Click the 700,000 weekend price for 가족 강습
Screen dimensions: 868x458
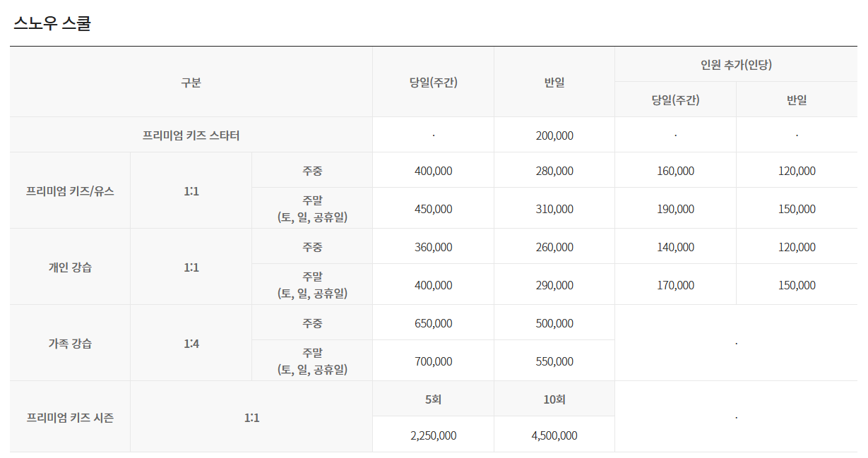[433, 360]
